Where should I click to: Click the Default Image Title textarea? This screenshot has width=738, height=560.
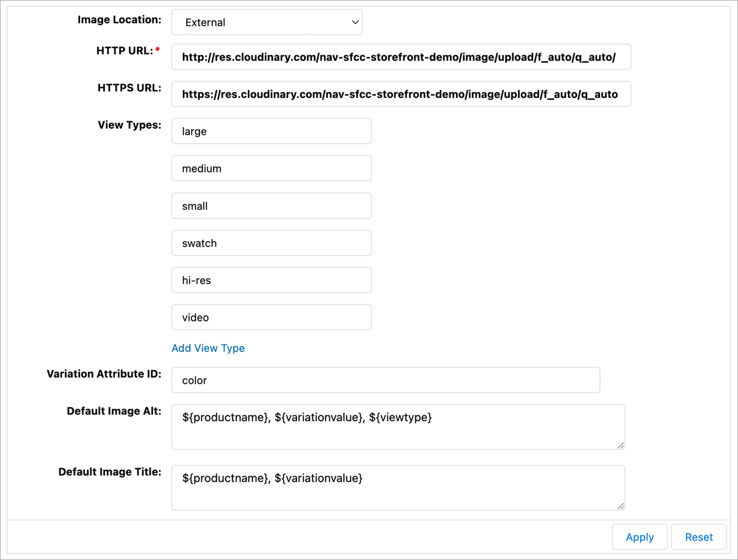tap(398, 488)
